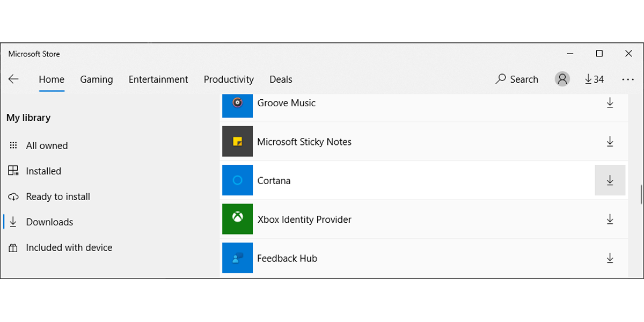
Task: Click the Xbox Identity Provider app icon
Action: 237,219
